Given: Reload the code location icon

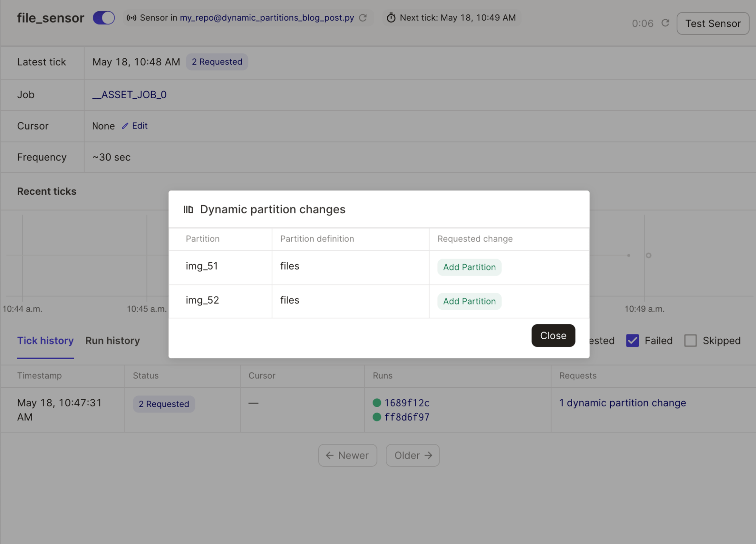Looking at the screenshot, I should 363,18.
